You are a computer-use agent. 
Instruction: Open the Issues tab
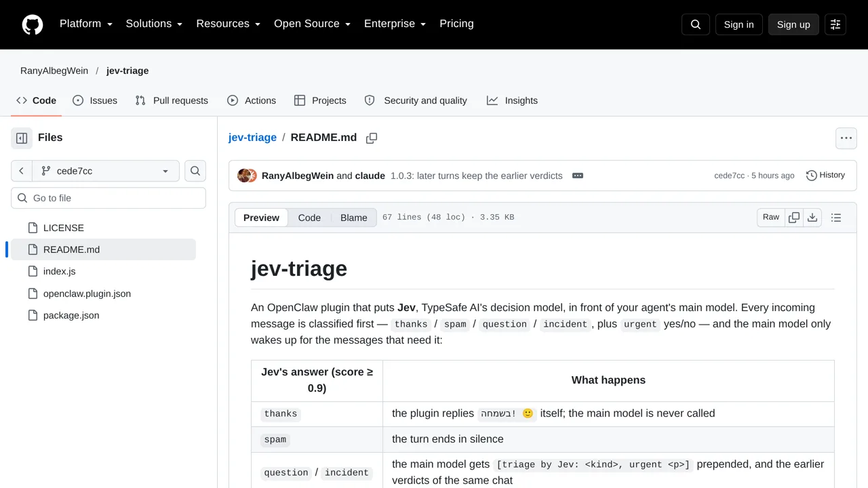[95, 100]
